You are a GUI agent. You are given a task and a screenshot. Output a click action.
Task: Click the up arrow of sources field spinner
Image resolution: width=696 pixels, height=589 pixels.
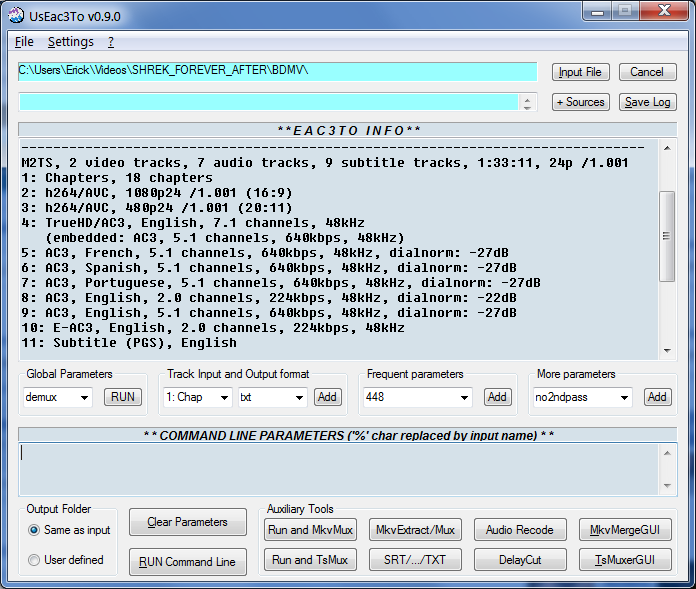(527, 99)
